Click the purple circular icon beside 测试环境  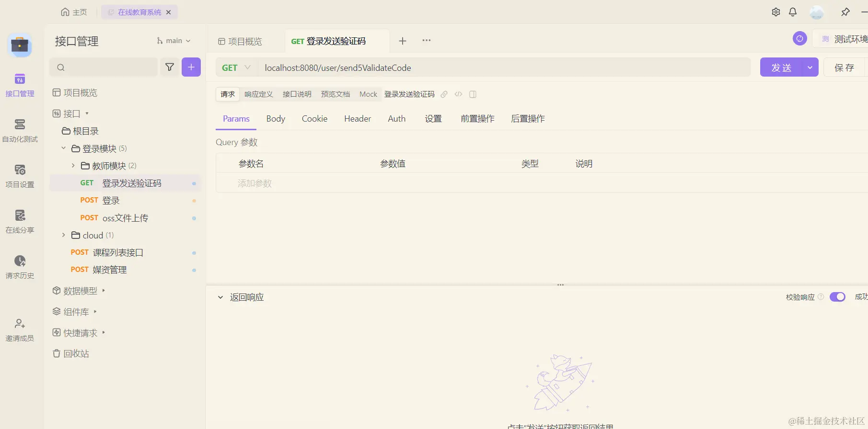click(800, 39)
